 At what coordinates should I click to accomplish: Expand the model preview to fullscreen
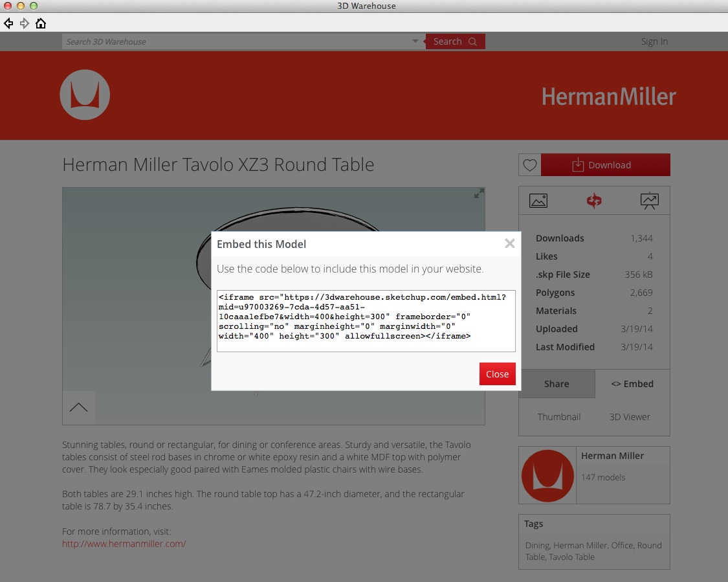coord(479,193)
